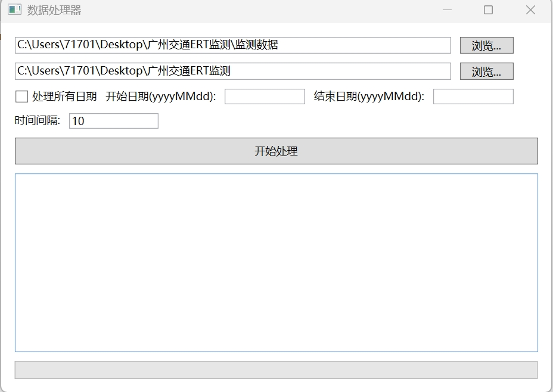Close the 数据处理器 window
Image resolution: width=553 pixels, height=392 pixels.
(x=530, y=10)
